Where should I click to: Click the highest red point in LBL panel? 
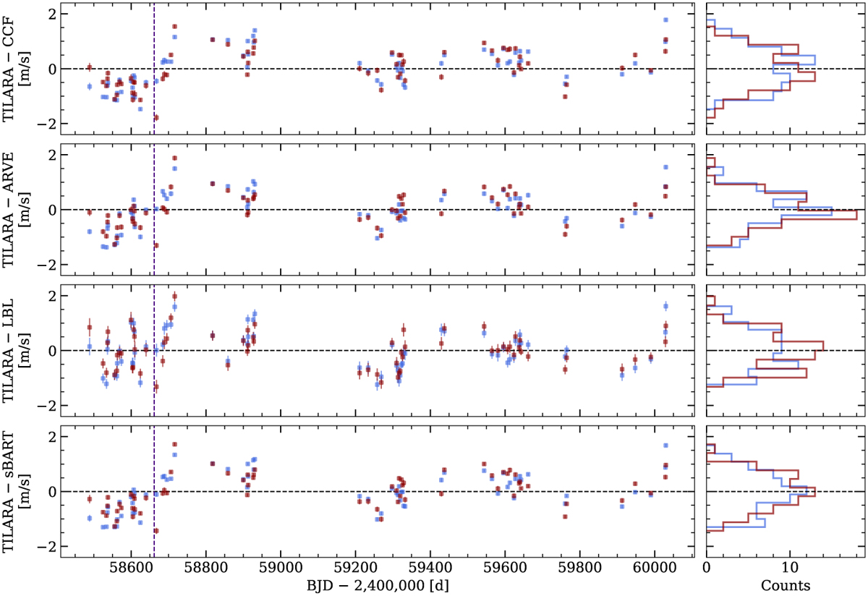174,297
